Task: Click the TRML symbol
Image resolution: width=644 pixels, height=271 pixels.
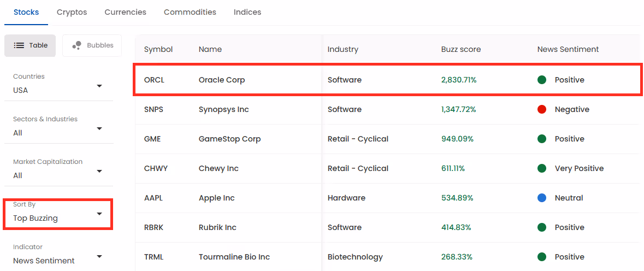Action: (153, 257)
